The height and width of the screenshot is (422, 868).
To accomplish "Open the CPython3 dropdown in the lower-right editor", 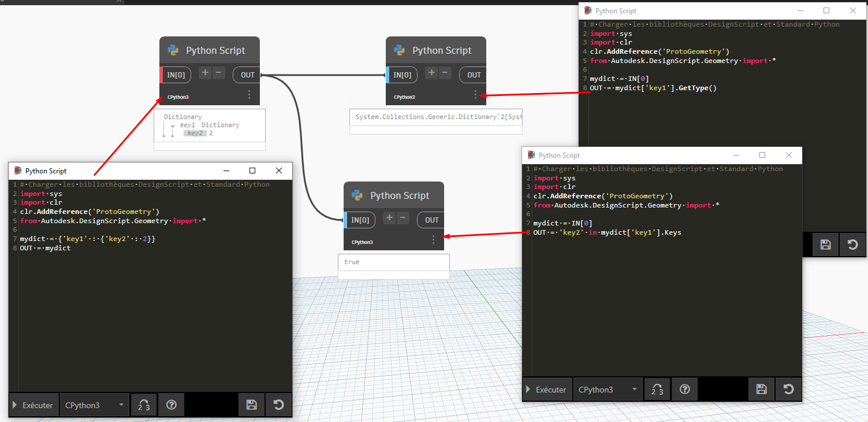I will (x=608, y=389).
